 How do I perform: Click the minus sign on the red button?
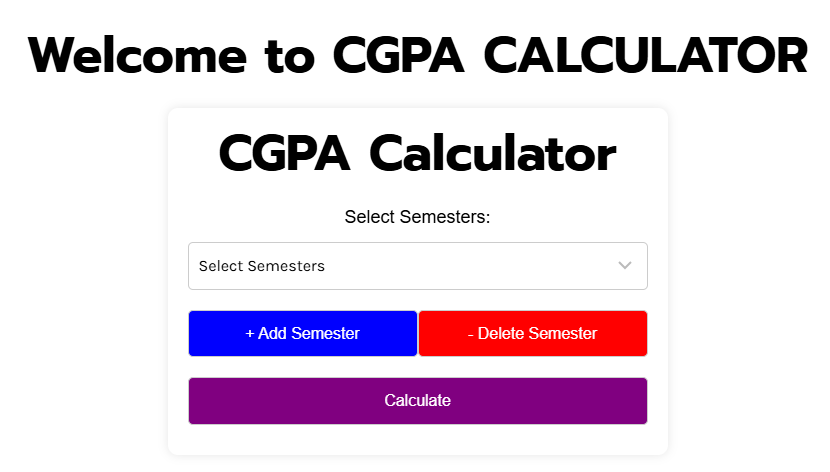pyautogui.click(x=470, y=334)
